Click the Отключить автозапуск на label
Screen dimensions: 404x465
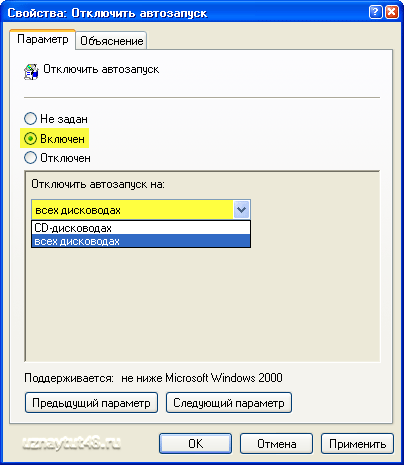[98, 184]
